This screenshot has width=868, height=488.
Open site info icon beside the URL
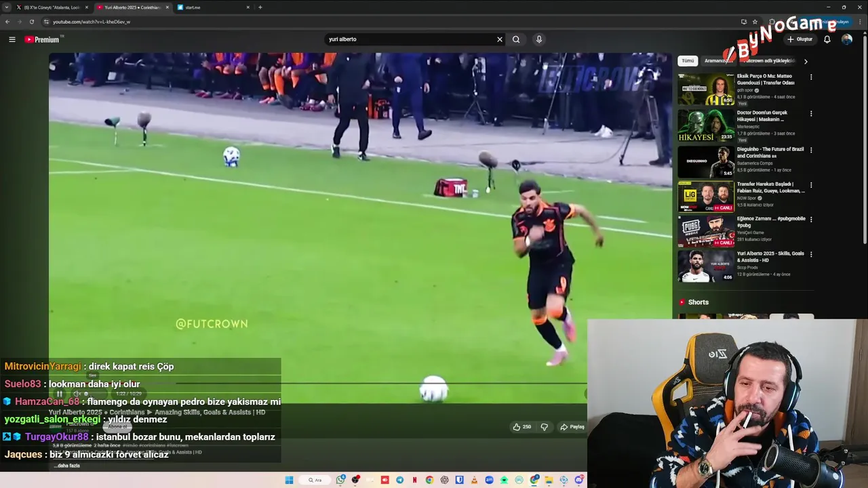[47, 22]
